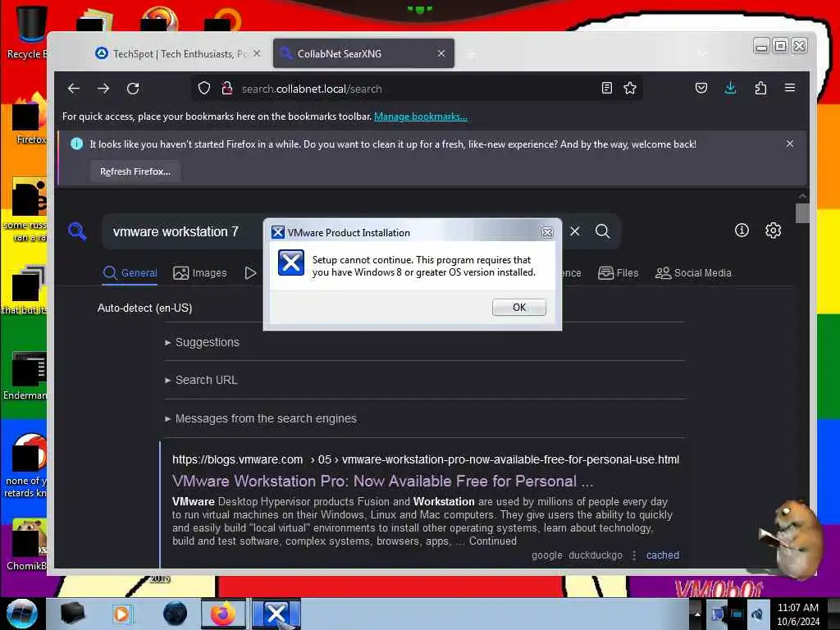Select the Files search category
840x630 pixels.
[x=618, y=272]
